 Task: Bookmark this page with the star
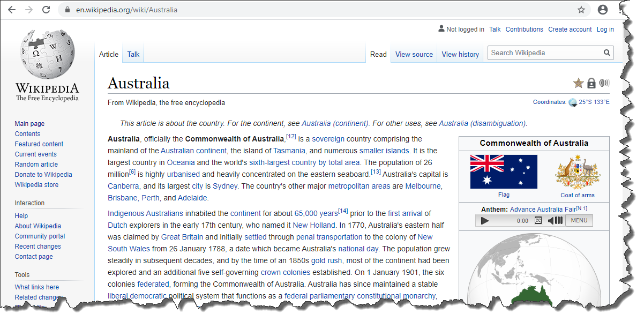[x=581, y=10]
